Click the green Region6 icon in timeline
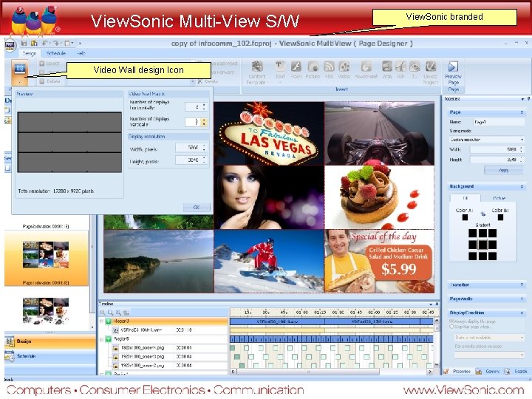Viewport: 532px width, 399px height. click(109, 339)
